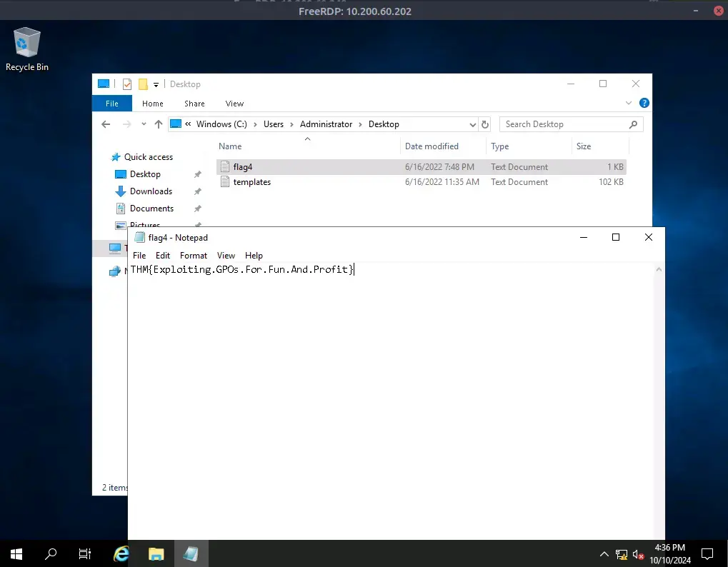Expand the Explorer ribbon chevron
The height and width of the screenshot is (567, 728).
tap(629, 103)
